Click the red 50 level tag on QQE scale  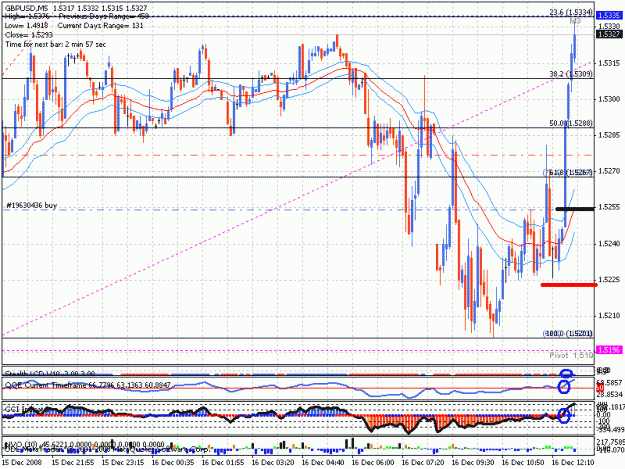pyautogui.click(x=599, y=388)
